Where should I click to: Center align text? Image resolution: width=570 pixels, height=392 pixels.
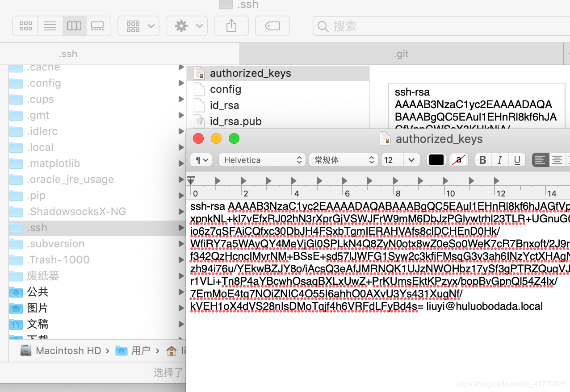click(x=557, y=160)
